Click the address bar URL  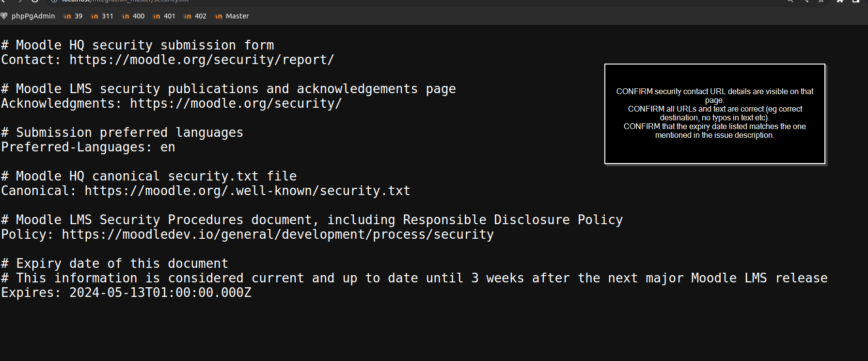(x=125, y=1)
